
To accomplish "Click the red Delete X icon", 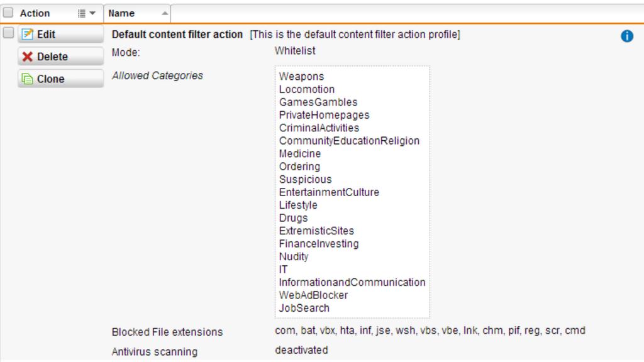I will (x=27, y=56).
